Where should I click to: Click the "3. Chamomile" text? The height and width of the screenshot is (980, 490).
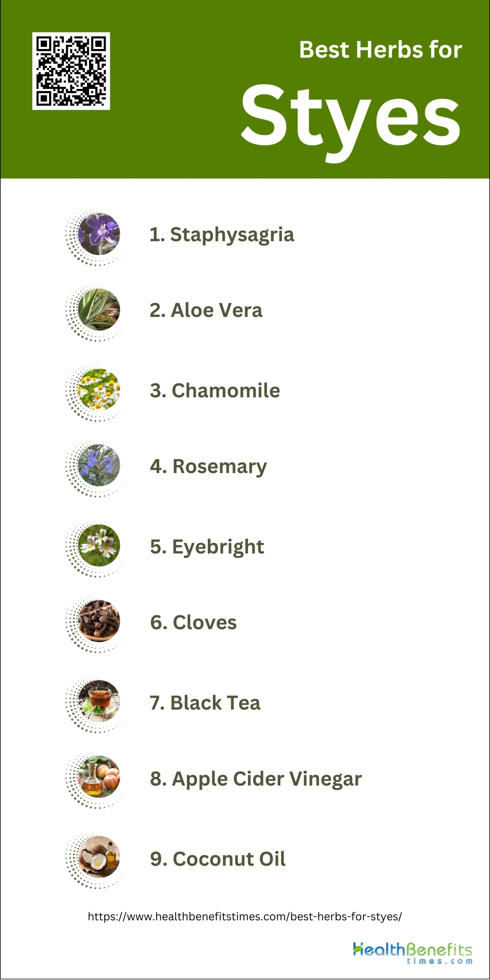pyautogui.click(x=215, y=390)
